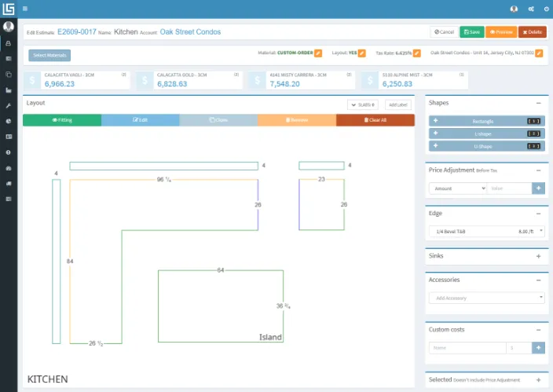This screenshot has height=392, width=553.
Task: Add custom cost plus button
Action: [538, 348]
